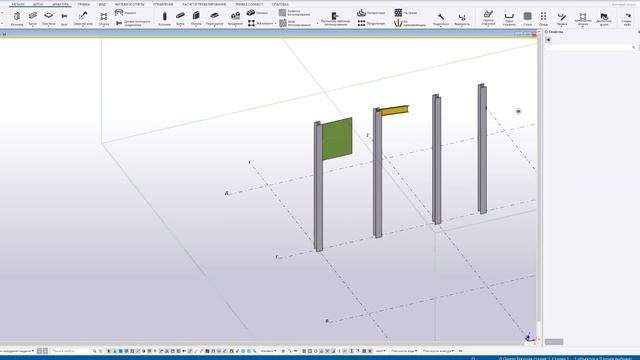Click the bolted connection parts icon
The width and height of the screenshot is (640, 360).
(x=119, y=23)
